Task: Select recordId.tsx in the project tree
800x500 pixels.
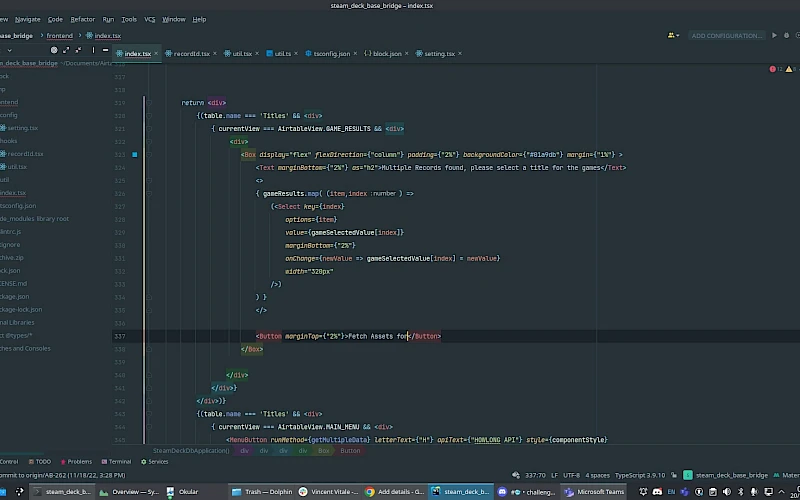Action: tap(21, 154)
